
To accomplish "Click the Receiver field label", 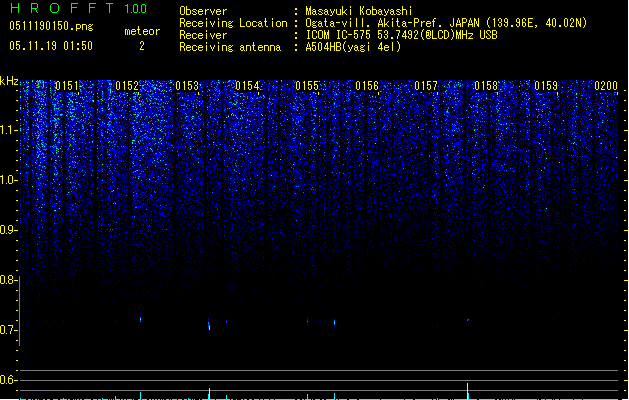I will [x=203, y=35].
